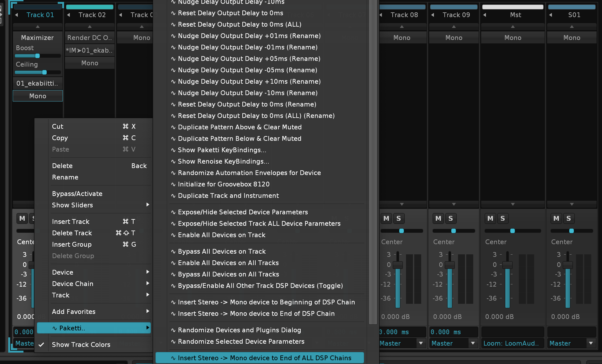Viewport: 602px width, 364px height.
Task: Open Show Paketti KeyBindings entry
Action: tap(222, 150)
